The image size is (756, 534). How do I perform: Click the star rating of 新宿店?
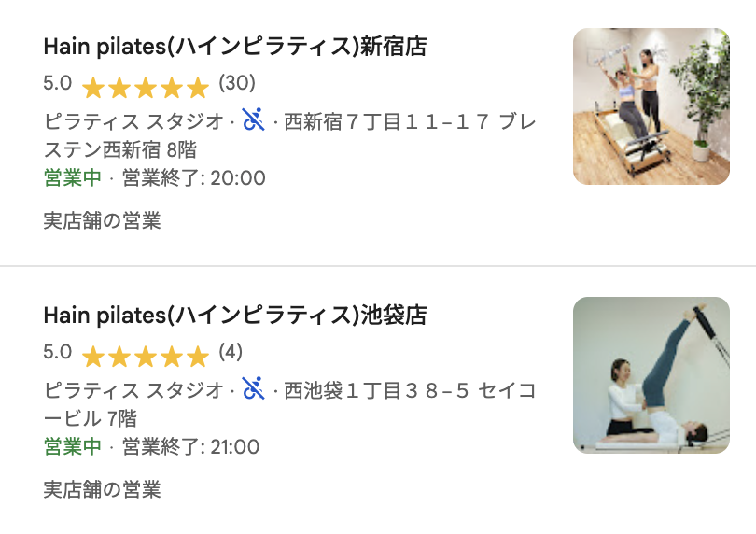145,89
